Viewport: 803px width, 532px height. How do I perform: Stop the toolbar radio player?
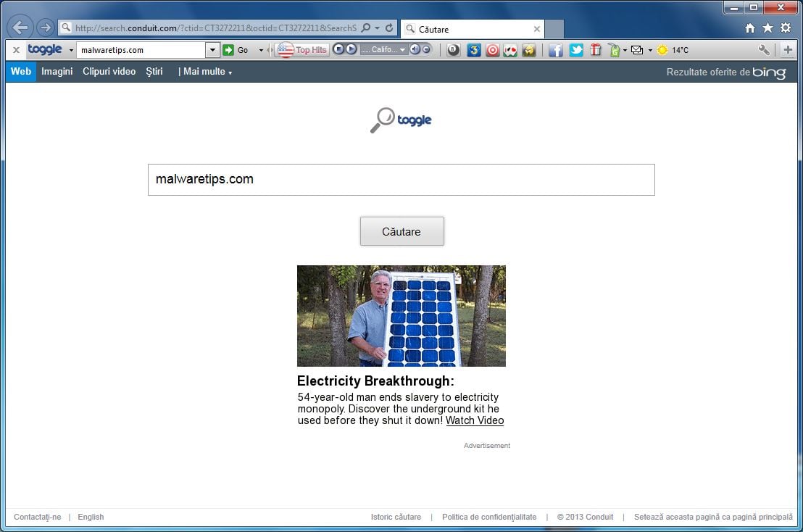click(338, 49)
